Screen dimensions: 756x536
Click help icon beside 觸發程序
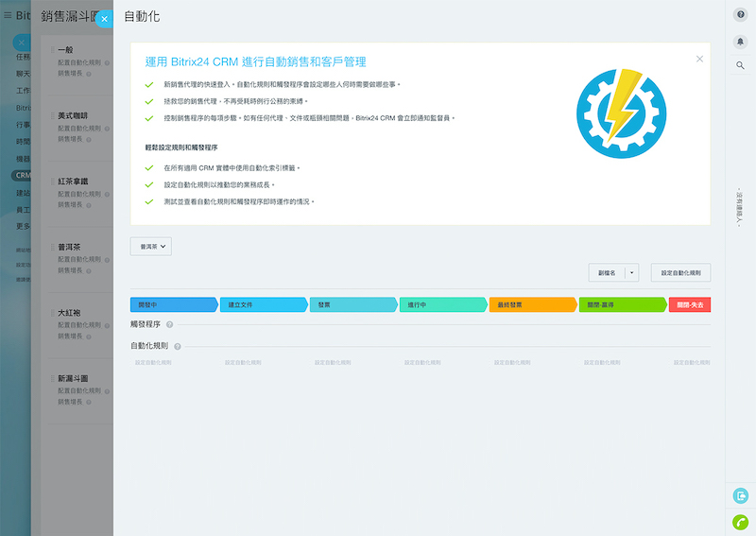(170, 324)
